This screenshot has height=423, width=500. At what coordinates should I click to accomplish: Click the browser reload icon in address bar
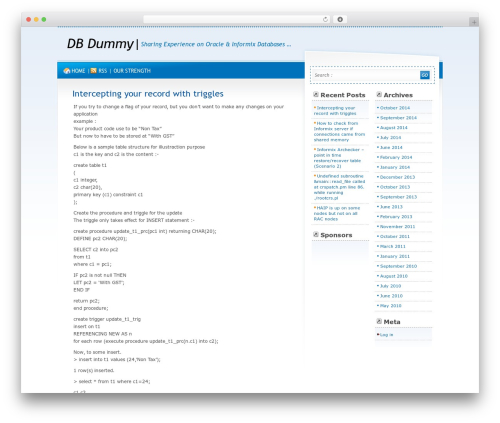pyautogui.click(x=325, y=19)
